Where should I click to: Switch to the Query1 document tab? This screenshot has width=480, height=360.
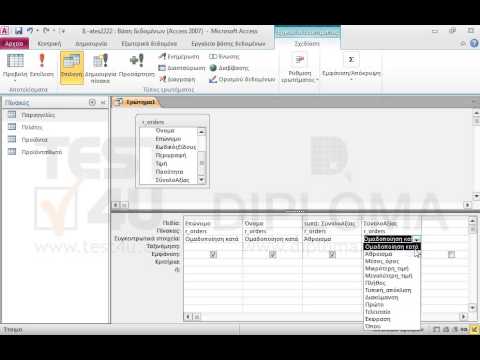136,102
